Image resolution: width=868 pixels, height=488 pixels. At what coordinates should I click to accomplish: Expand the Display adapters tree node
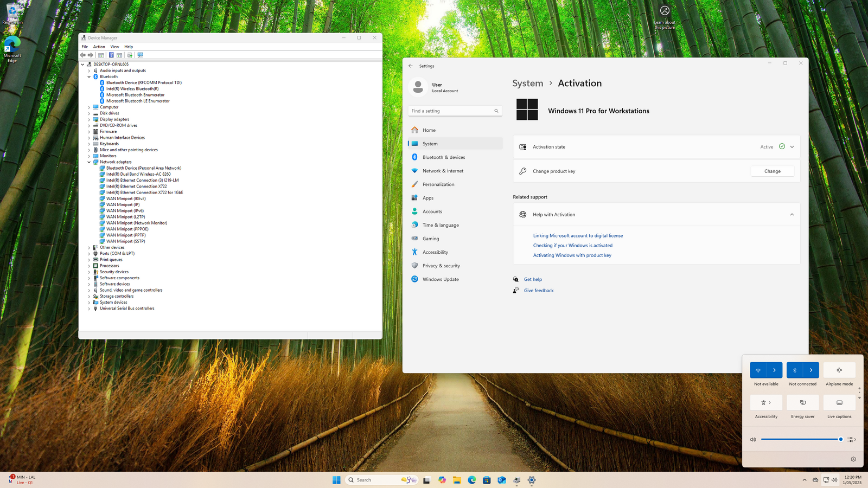(90, 119)
